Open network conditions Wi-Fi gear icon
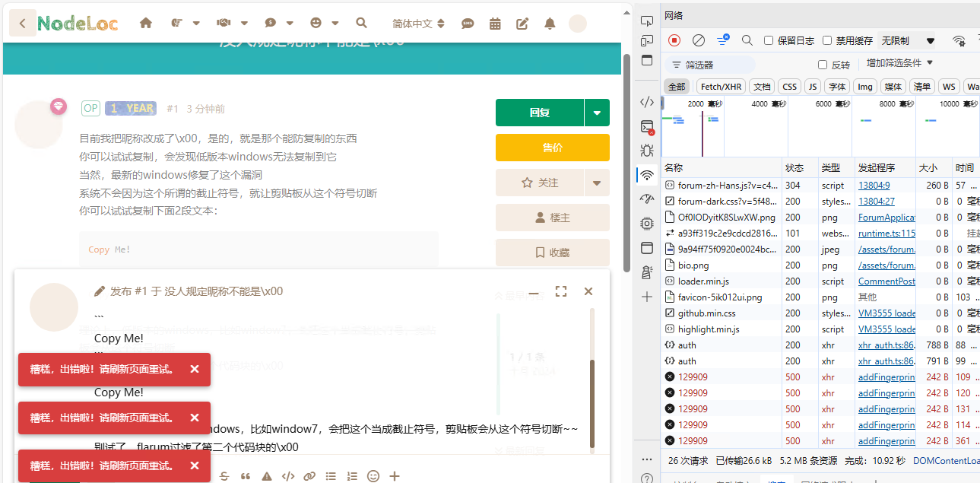The image size is (980, 483). pos(959,40)
